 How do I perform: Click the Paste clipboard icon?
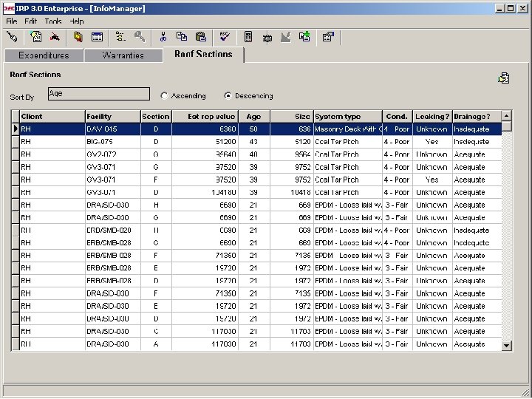coord(201,36)
